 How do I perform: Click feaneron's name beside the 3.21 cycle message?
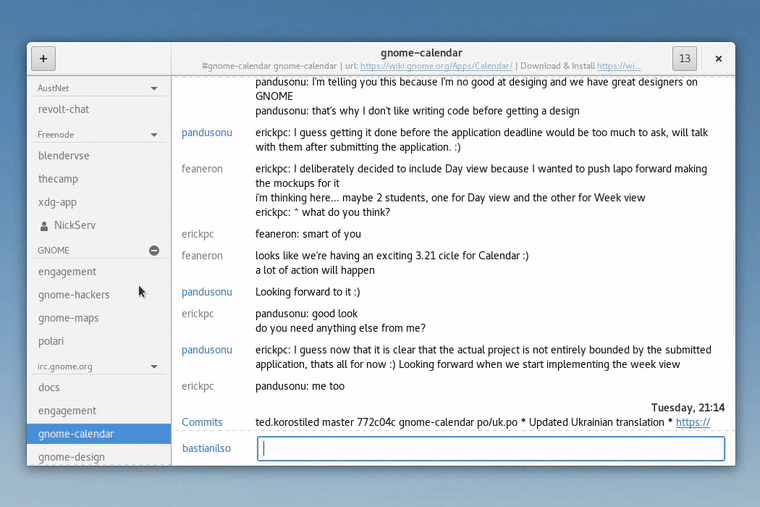point(202,255)
